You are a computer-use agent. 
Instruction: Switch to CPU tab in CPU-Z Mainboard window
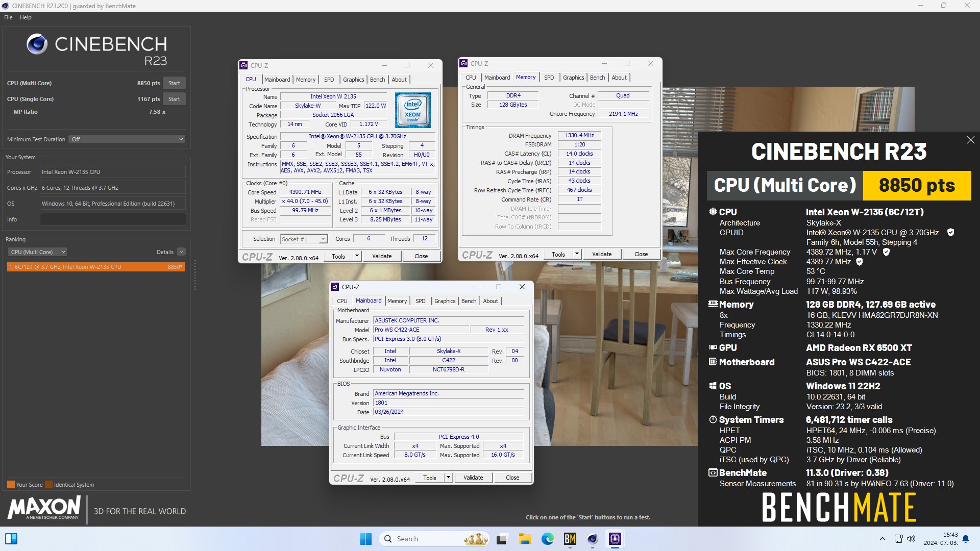coord(342,301)
